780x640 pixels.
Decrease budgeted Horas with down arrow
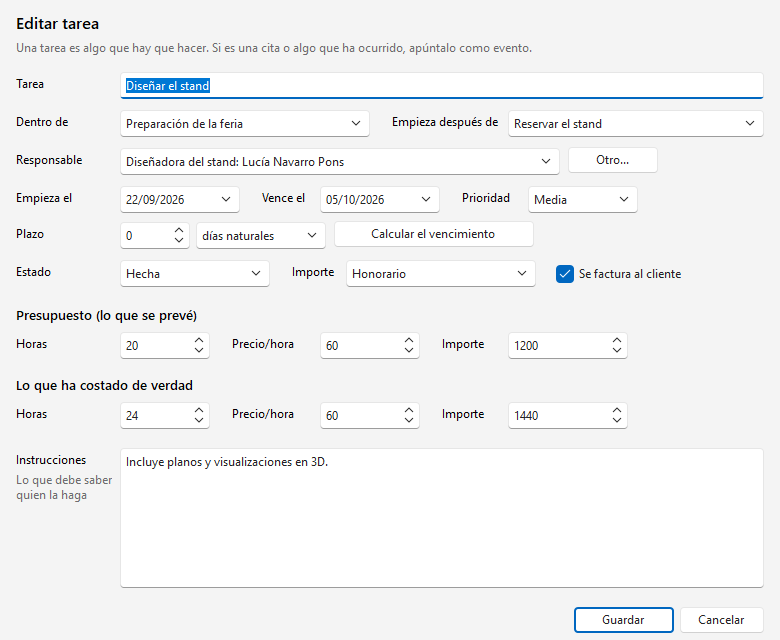(199, 350)
